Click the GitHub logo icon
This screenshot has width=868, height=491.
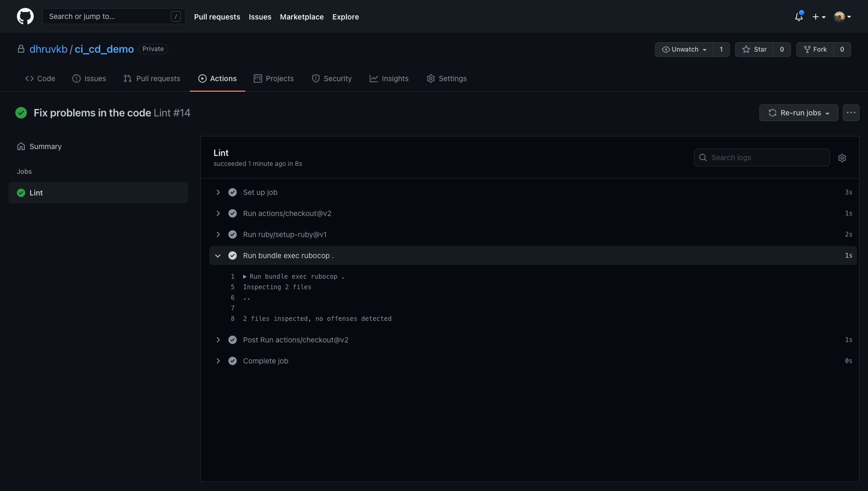point(25,16)
